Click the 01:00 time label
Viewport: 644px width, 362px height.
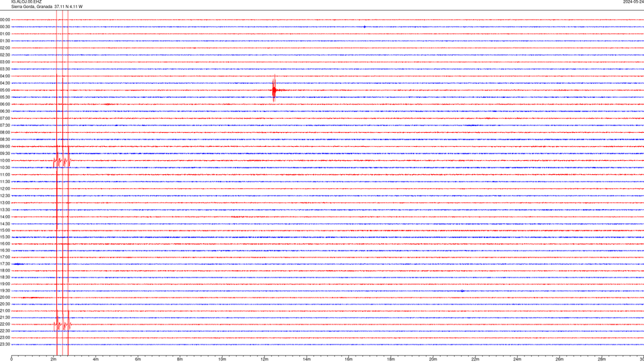[5, 34]
